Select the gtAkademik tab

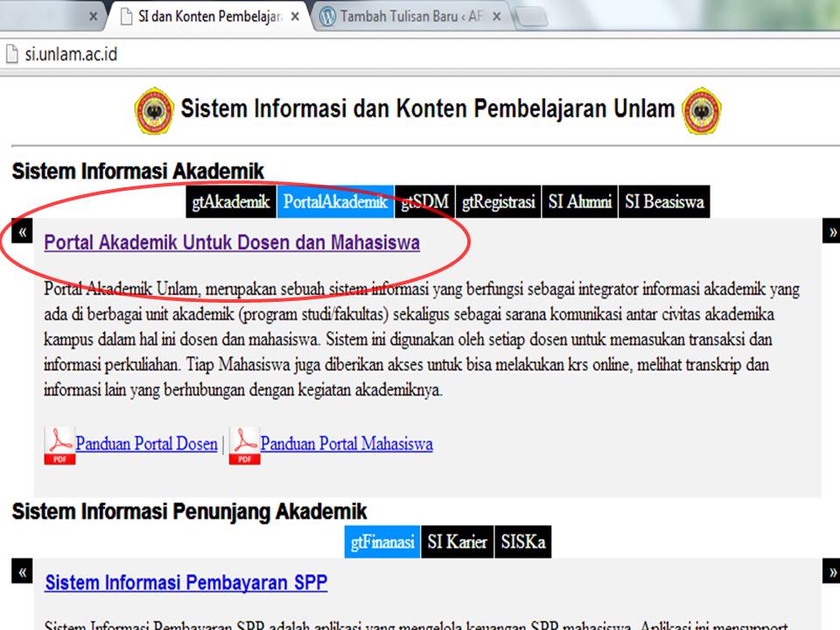[x=231, y=201]
